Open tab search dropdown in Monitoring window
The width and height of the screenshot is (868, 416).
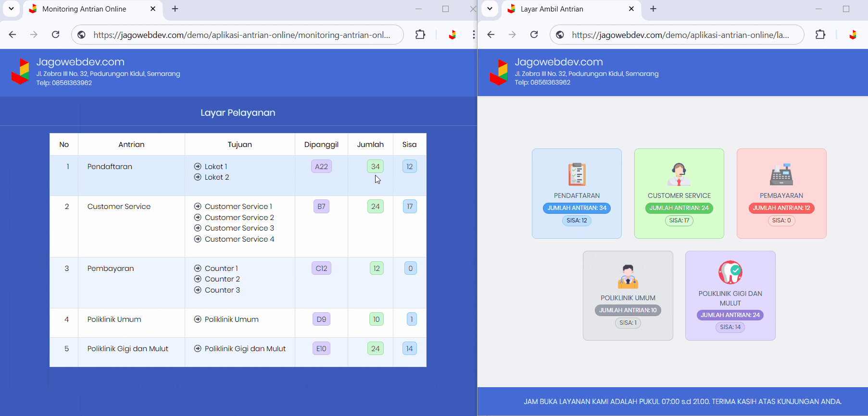pyautogui.click(x=11, y=9)
